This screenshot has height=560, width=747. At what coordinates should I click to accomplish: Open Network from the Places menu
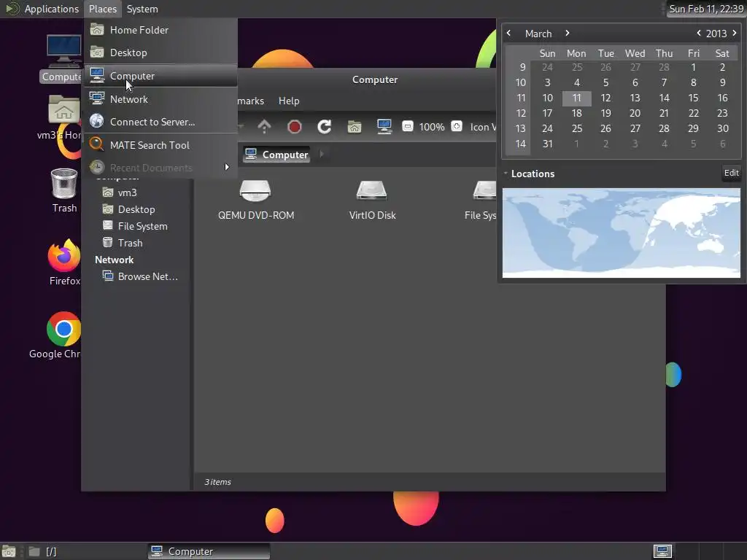[x=160, y=99]
